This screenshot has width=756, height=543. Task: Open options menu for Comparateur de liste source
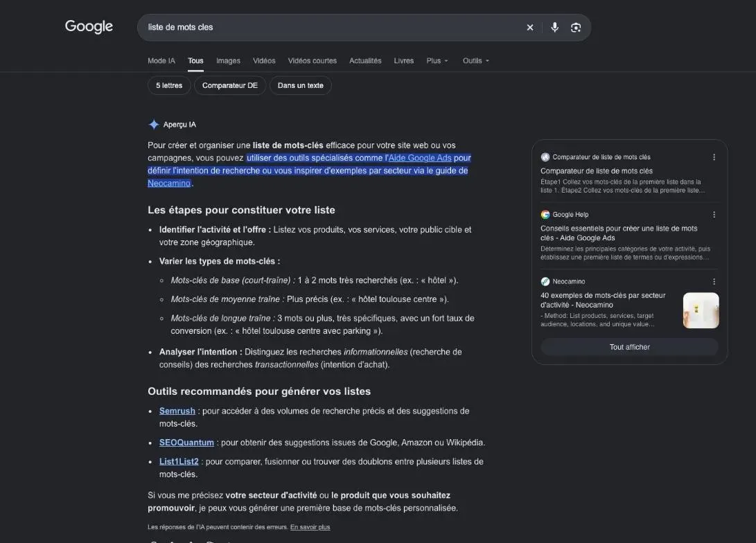(x=714, y=157)
